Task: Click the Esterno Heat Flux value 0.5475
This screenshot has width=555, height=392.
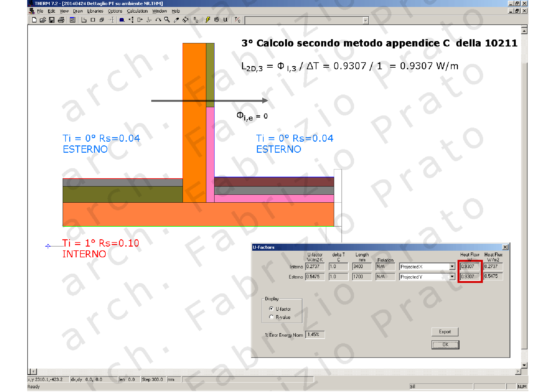Action: tap(493, 276)
